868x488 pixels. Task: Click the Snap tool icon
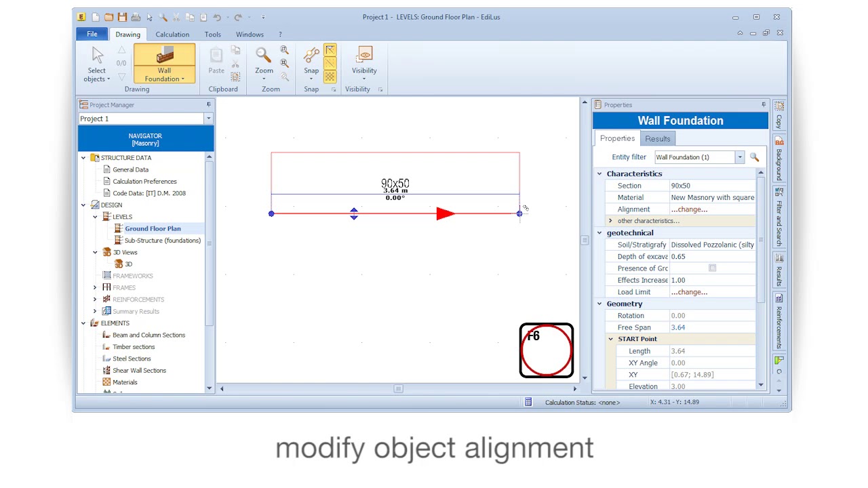(x=311, y=55)
